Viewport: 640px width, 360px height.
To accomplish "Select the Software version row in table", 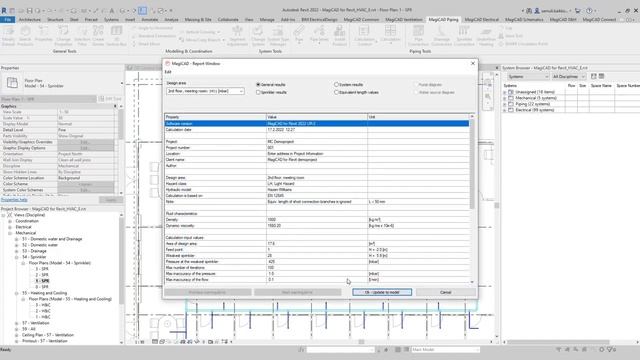I will point(317,123).
